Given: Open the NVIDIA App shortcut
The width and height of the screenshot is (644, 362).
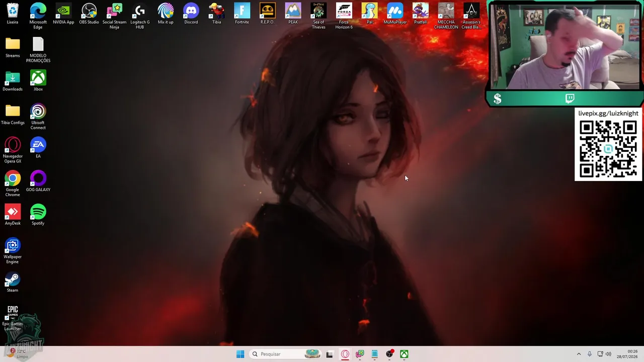Looking at the screenshot, I should 63,14.
